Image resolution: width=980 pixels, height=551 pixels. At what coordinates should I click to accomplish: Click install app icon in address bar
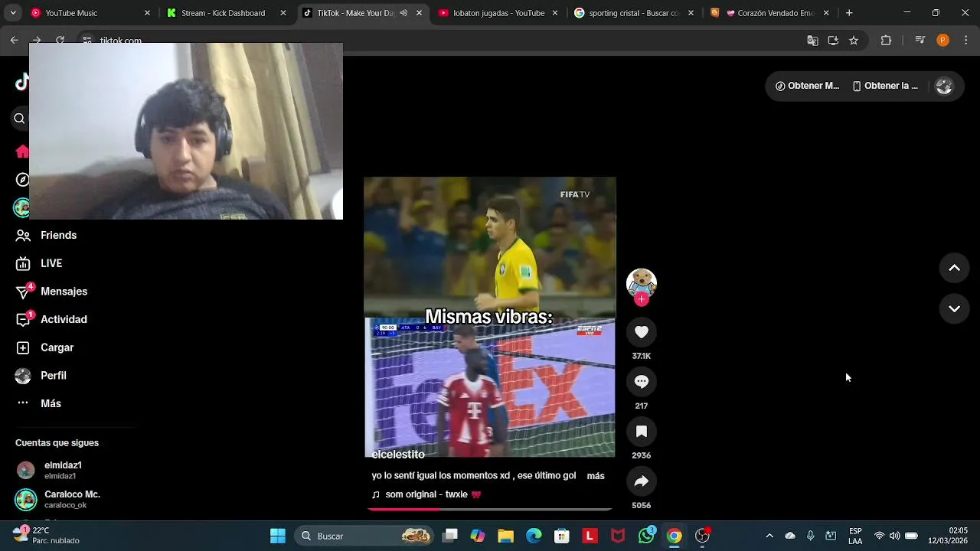tap(833, 41)
